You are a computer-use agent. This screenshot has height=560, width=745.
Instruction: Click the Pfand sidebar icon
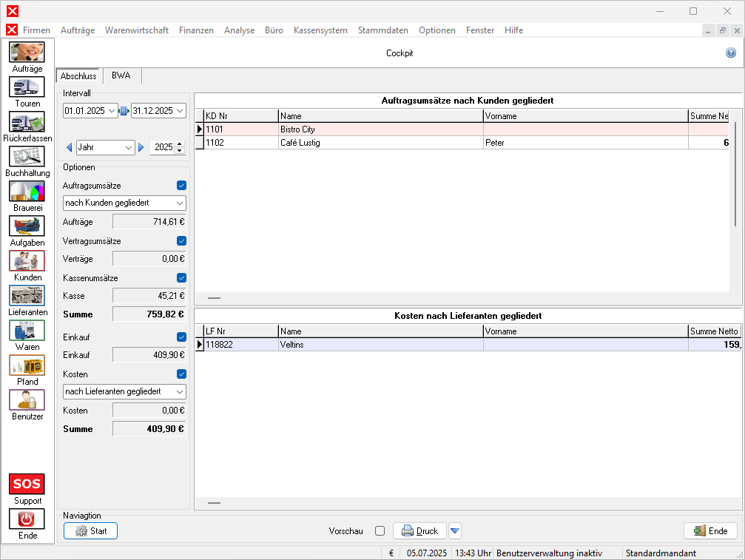tap(27, 365)
